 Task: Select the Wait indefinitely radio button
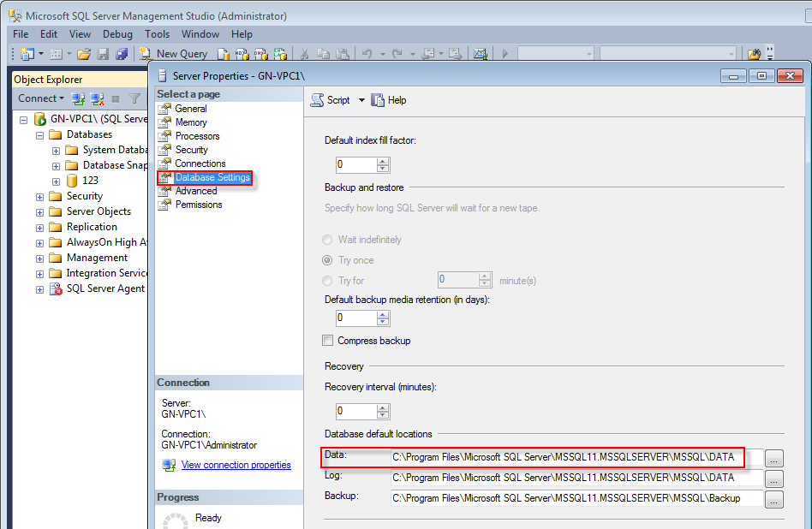(x=327, y=240)
